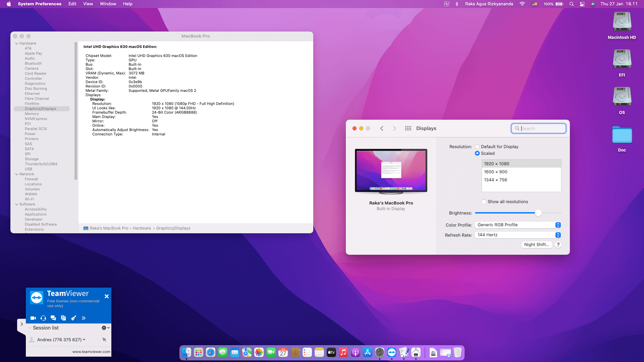Collapse the Hardware tree section

17,44
